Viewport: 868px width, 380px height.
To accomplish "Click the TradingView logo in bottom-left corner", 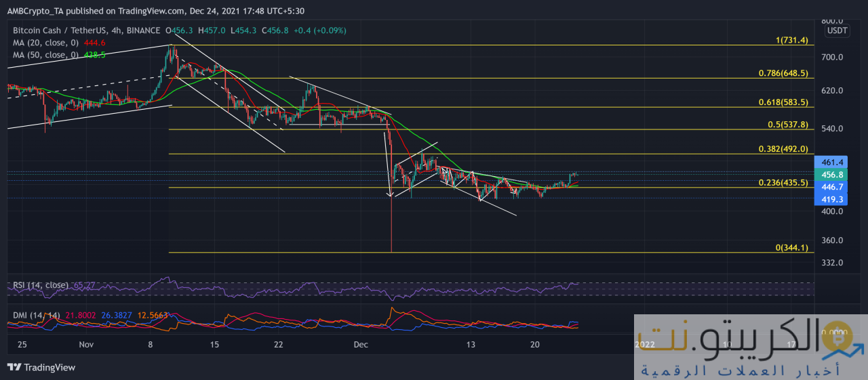I will coord(41,367).
